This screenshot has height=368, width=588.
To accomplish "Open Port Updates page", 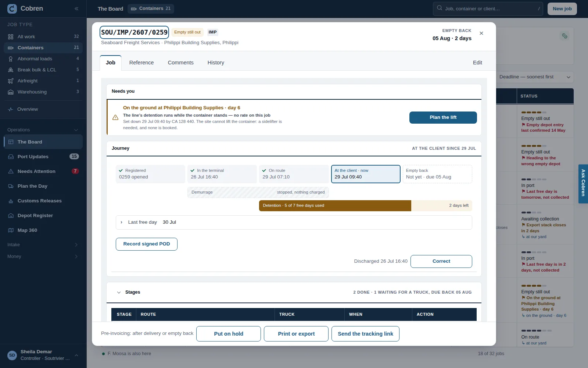I will 43,156.
